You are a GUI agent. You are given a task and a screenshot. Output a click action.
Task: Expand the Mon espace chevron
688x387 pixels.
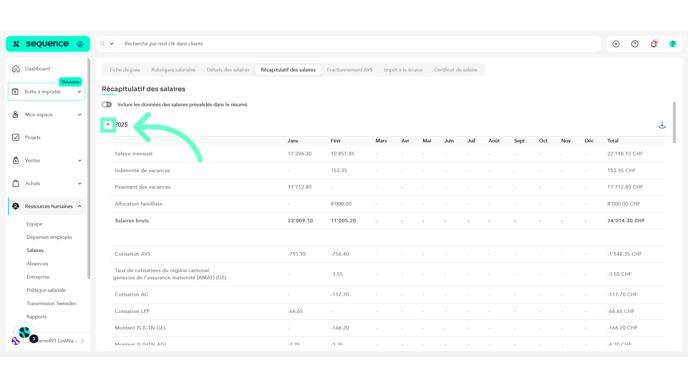coord(79,115)
